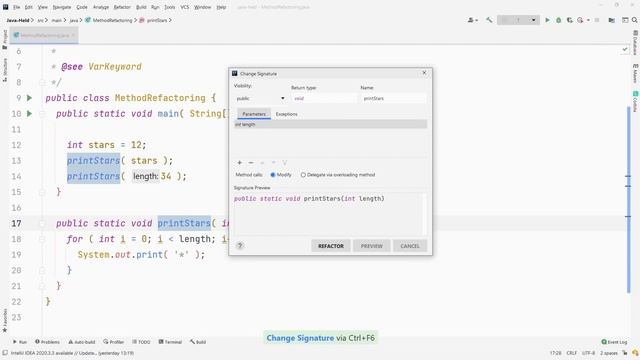Click the Stop icon in toolbar
This screenshot has height=360, width=640.
pos(597,20)
